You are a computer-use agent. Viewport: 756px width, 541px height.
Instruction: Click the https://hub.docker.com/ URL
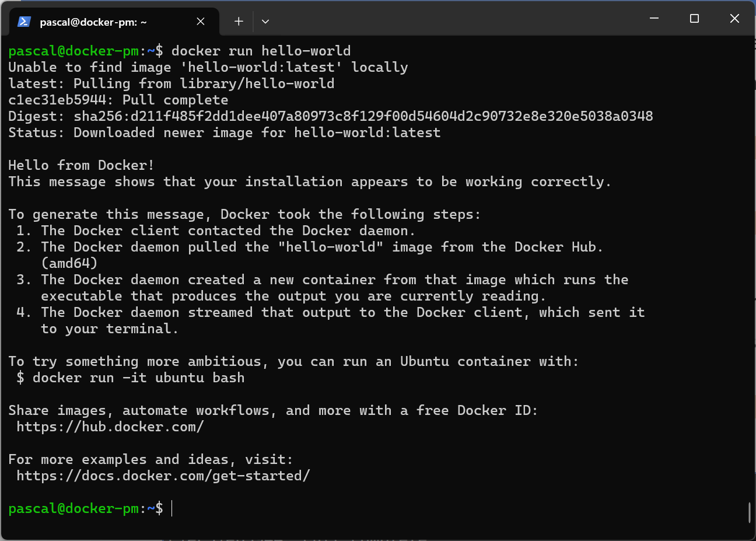coord(110,427)
